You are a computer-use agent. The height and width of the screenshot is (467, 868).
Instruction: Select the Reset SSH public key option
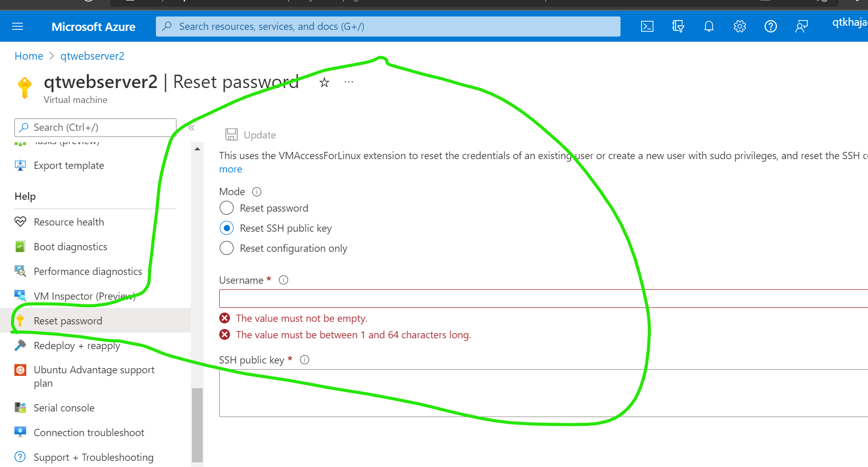(226, 228)
